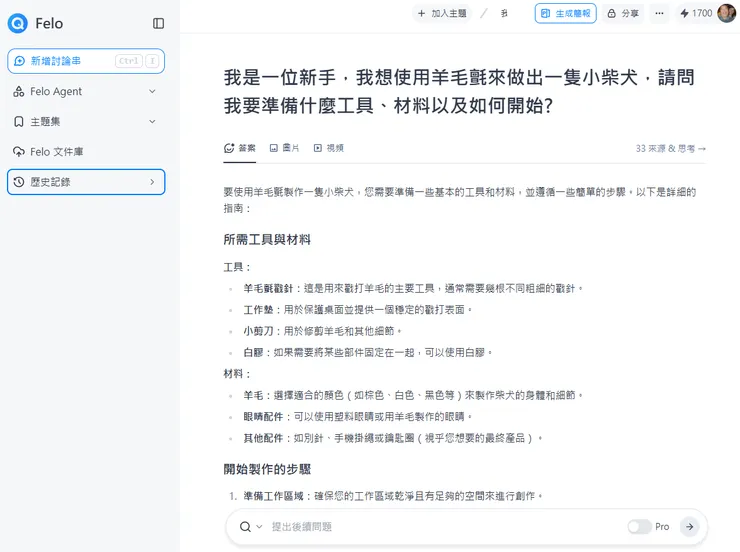Click the 準備工作區域 step text
The image size is (740, 552).
click(x=393, y=496)
